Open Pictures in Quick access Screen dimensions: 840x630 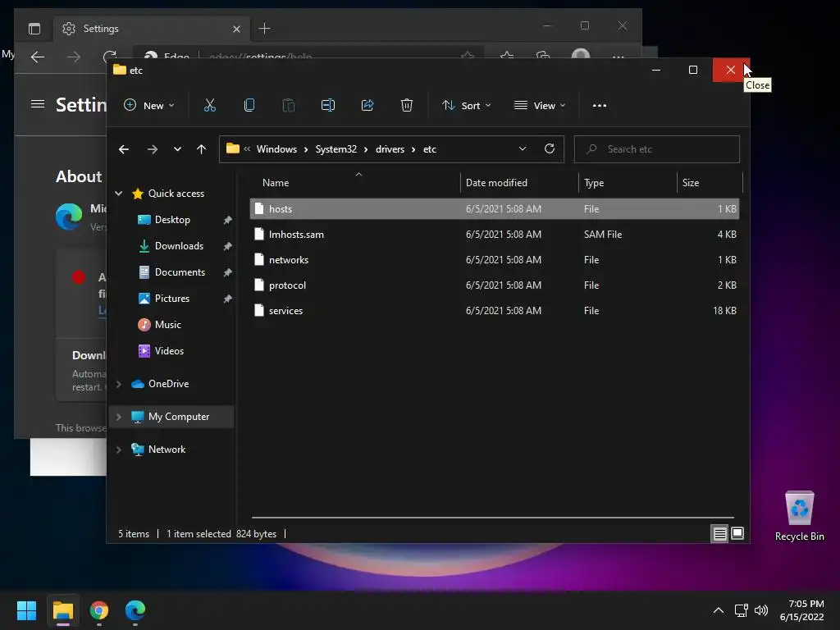pos(172,299)
